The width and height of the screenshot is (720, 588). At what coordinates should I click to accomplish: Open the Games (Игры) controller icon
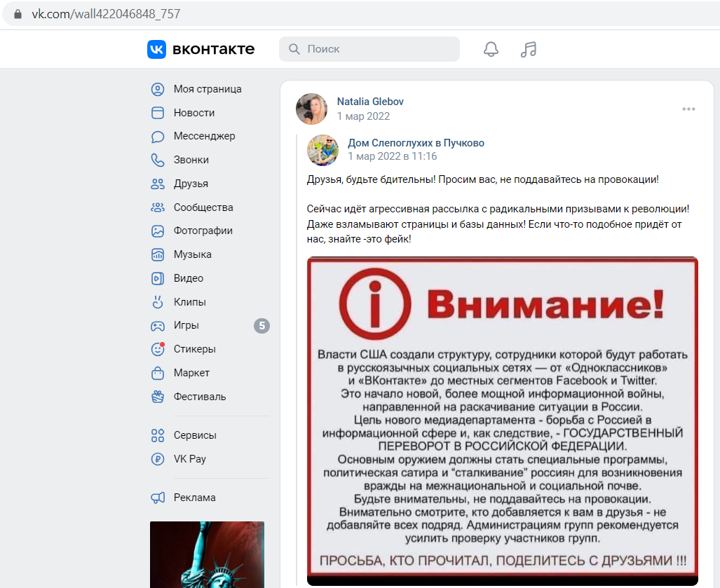158,326
